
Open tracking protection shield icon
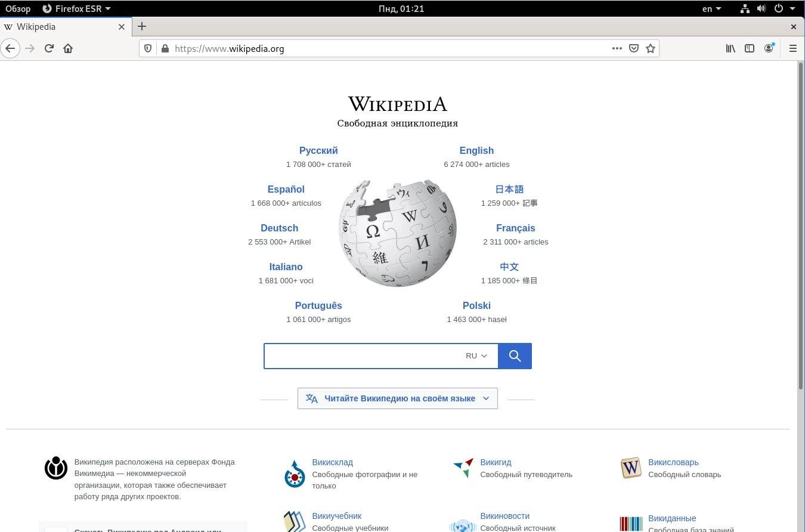pyautogui.click(x=148, y=48)
